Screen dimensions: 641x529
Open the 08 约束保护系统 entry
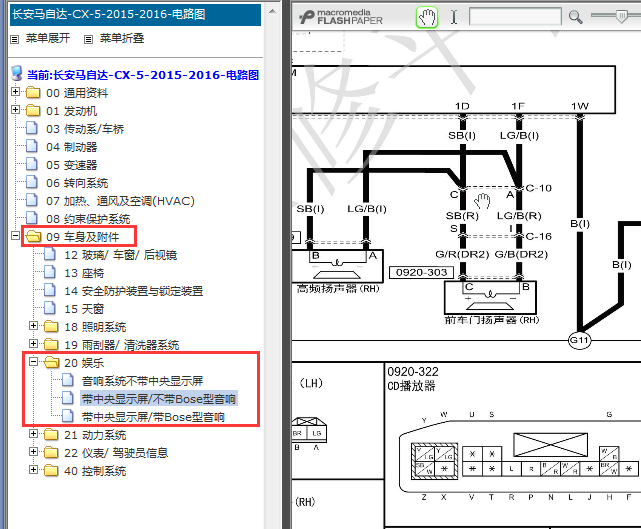tap(88, 219)
